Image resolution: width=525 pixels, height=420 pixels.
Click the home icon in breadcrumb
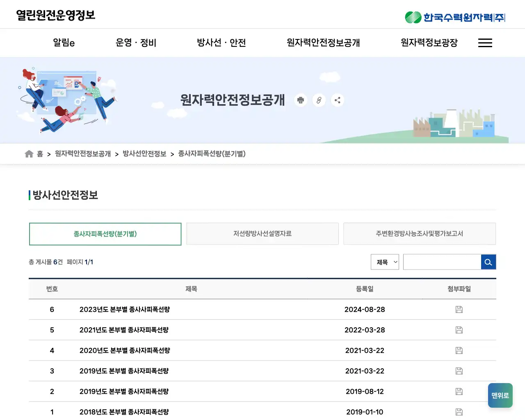tap(29, 154)
